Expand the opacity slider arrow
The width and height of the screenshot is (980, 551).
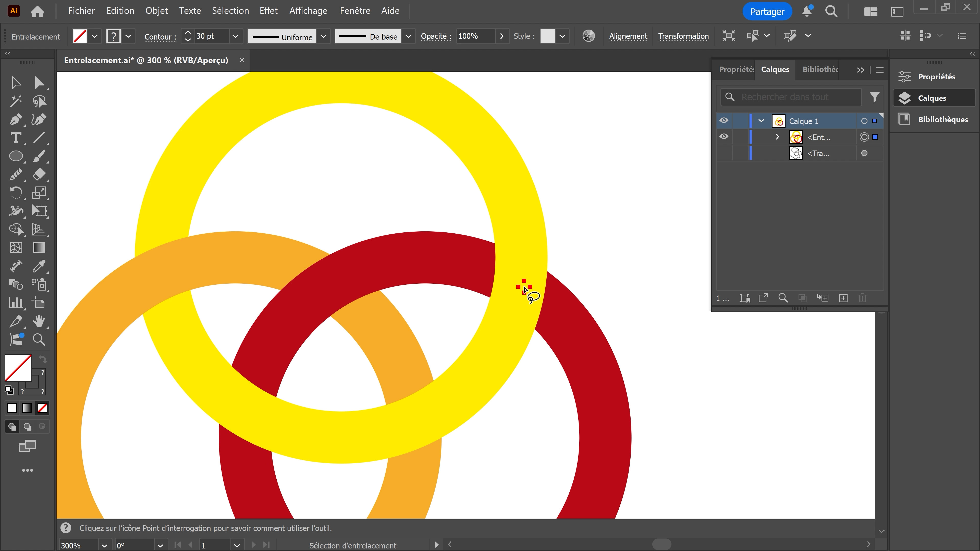[502, 36]
